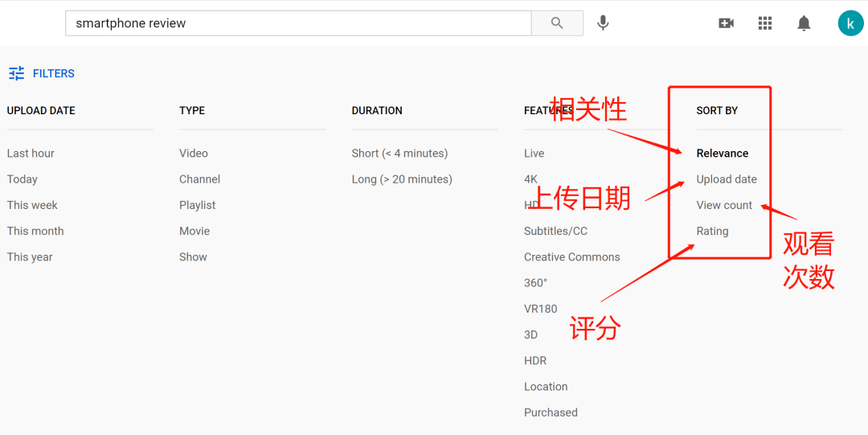Click inside the smartphone review search box
The width and height of the screenshot is (868, 435).
(297, 23)
